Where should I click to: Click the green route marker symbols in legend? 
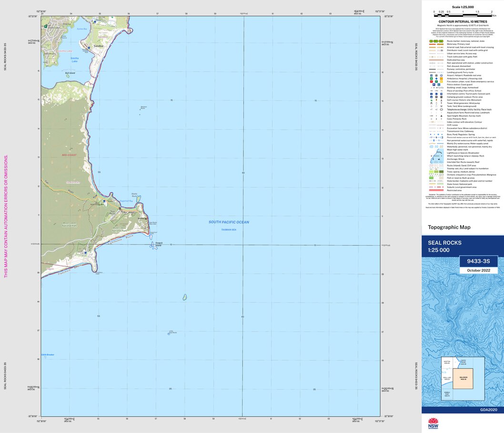pyautogui.click(x=436, y=41)
